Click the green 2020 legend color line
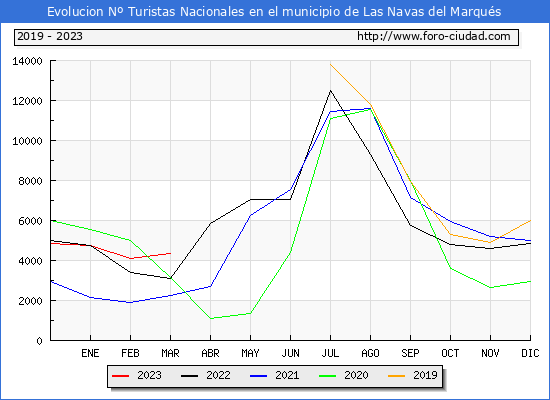The width and height of the screenshot is (550, 400). 327,376
